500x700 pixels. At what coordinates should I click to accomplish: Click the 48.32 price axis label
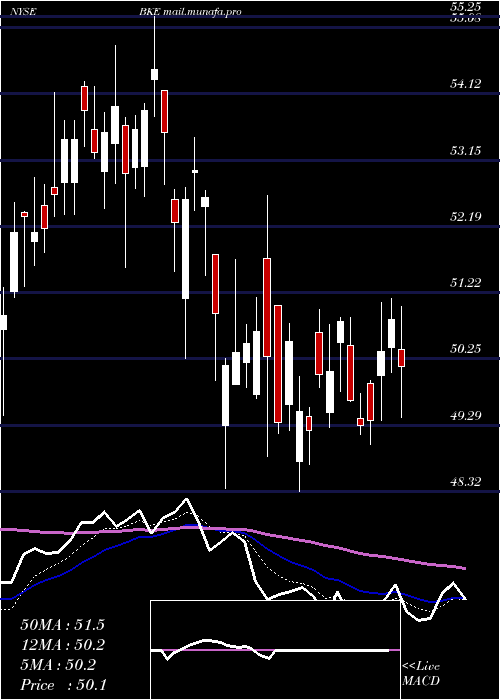coord(466,481)
